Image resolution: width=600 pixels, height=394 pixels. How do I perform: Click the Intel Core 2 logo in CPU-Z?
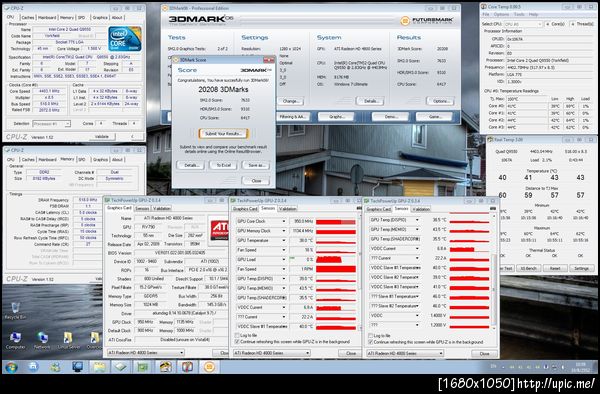tap(125, 39)
